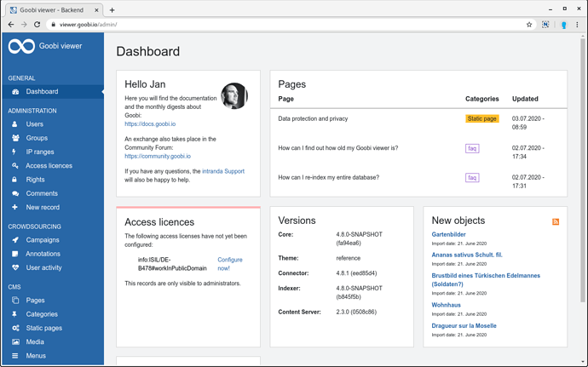
Task: Open Groups in the sidebar
Action: (x=37, y=138)
